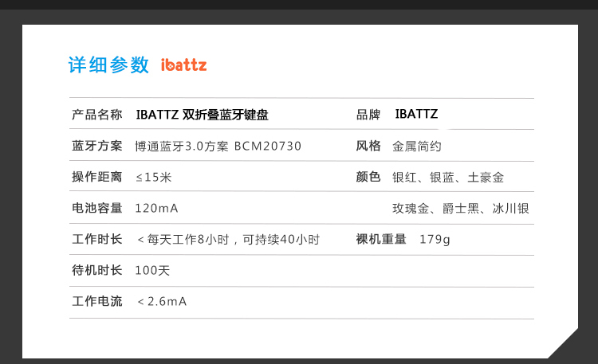Select the label 操作距离
This screenshot has height=364, width=598.
96,177
